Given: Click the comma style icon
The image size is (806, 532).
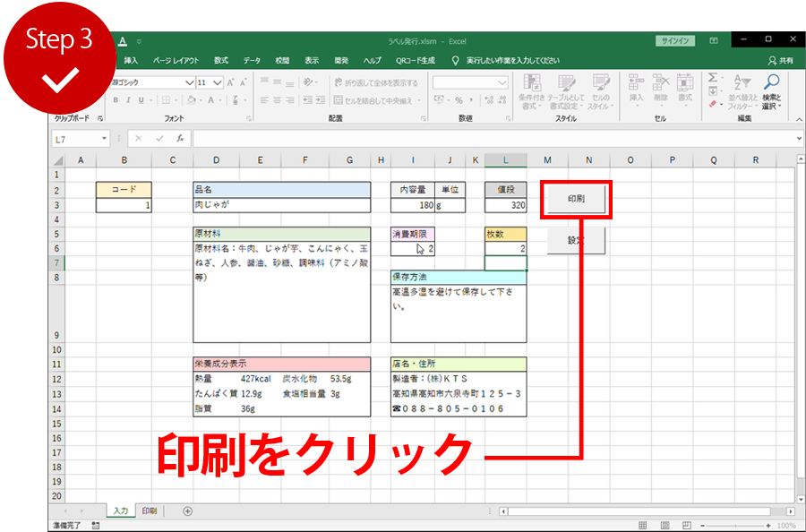Looking at the screenshot, I should coord(471,100).
